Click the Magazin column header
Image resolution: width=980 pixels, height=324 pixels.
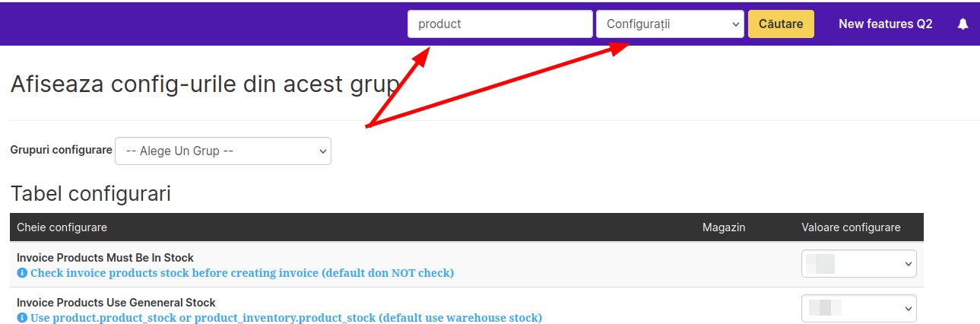pyautogui.click(x=724, y=227)
